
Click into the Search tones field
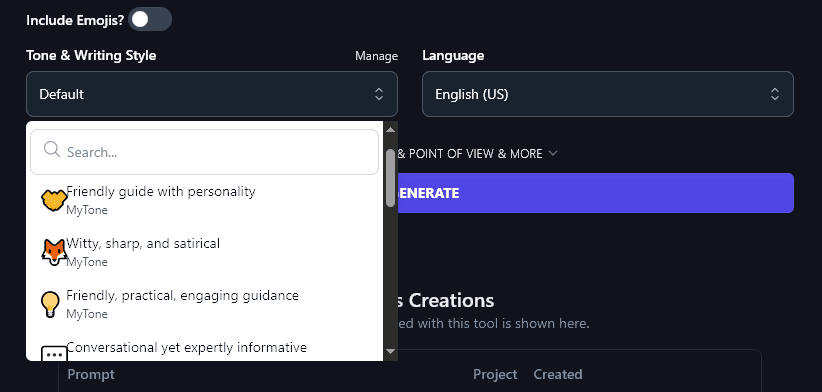pos(204,152)
